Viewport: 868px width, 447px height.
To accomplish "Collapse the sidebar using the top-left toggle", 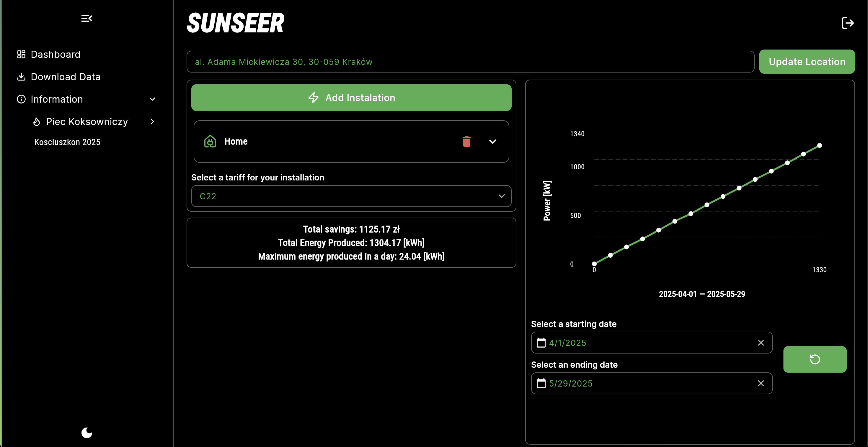I will coord(87,18).
